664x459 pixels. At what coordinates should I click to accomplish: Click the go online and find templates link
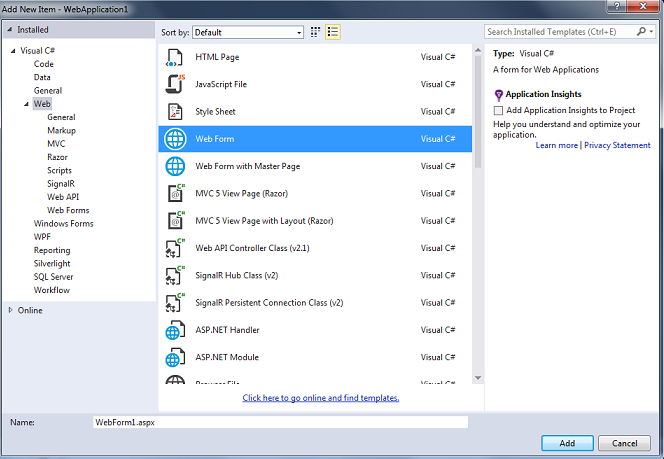pyautogui.click(x=321, y=398)
